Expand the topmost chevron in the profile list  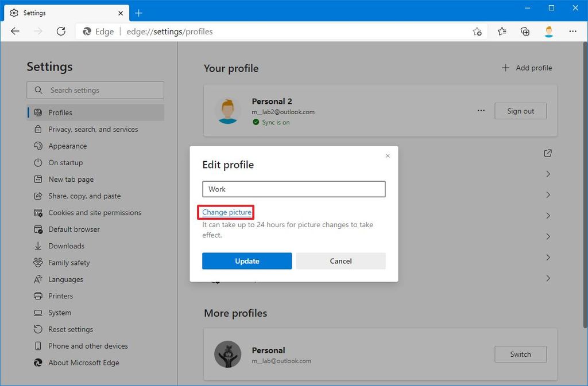(x=548, y=174)
